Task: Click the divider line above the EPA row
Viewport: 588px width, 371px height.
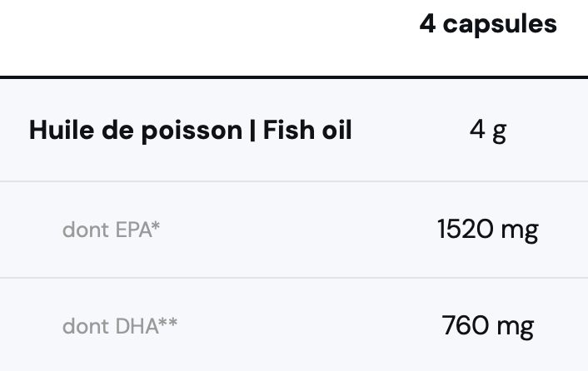Action: [294, 181]
